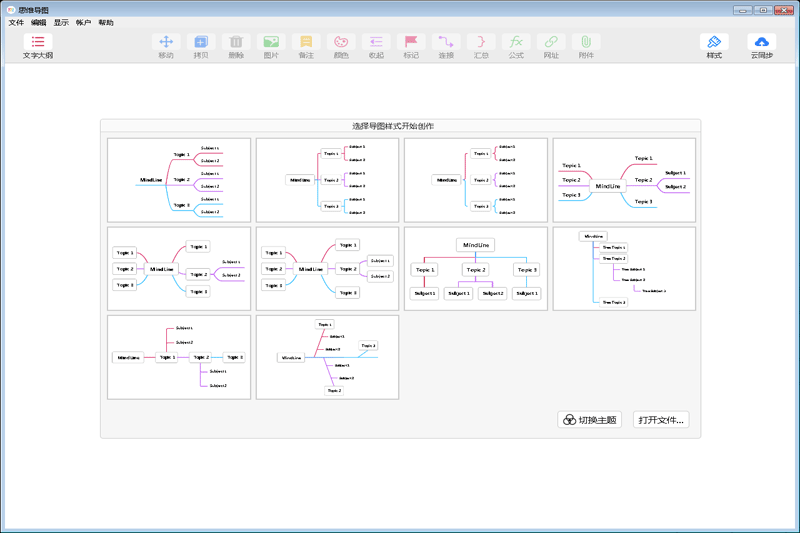Image resolution: width=800 pixels, height=533 pixels.
Task: Attach a file with the 附件 paperclip
Action: [x=586, y=46]
